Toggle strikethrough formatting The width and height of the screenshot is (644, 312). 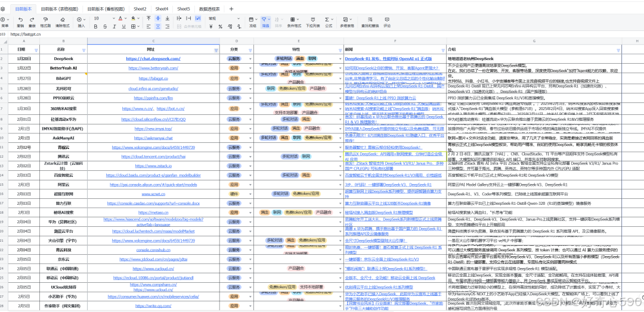point(105,27)
